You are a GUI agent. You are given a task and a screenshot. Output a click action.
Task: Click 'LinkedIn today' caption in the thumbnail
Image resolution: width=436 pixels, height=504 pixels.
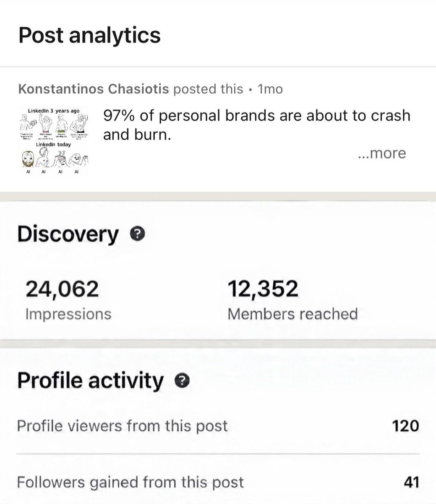click(53, 144)
